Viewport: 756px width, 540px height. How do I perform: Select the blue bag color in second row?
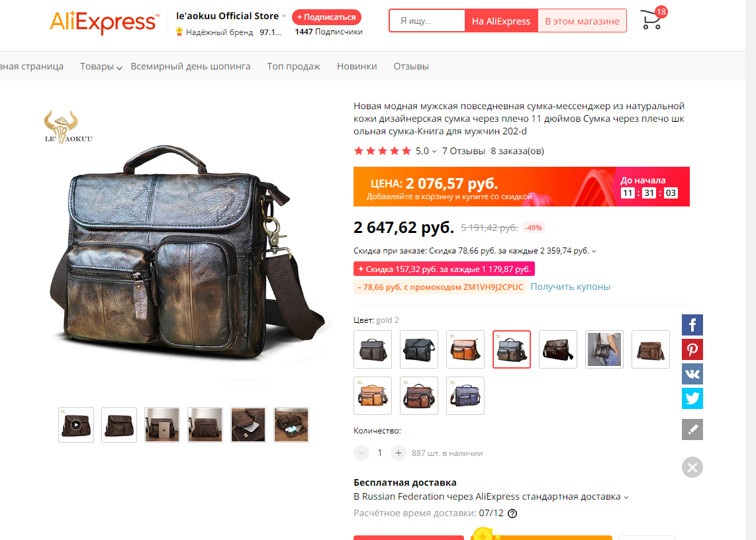point(465,396)
